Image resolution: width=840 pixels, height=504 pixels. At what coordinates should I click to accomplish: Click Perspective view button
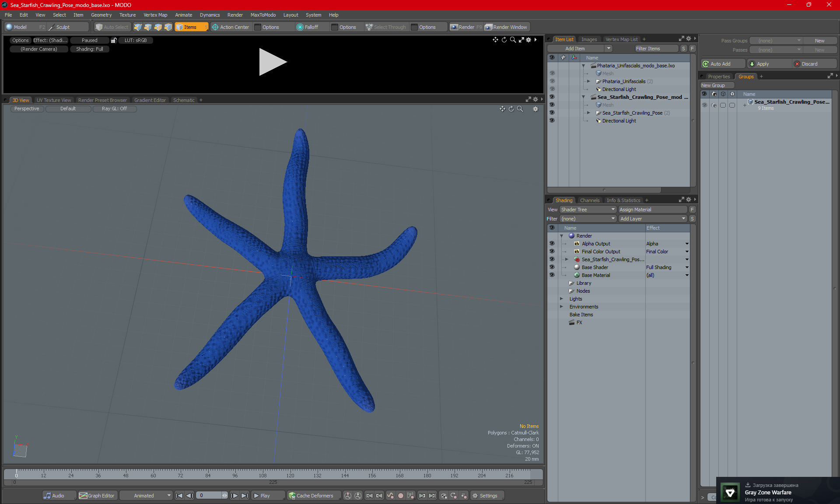(27, 109)
